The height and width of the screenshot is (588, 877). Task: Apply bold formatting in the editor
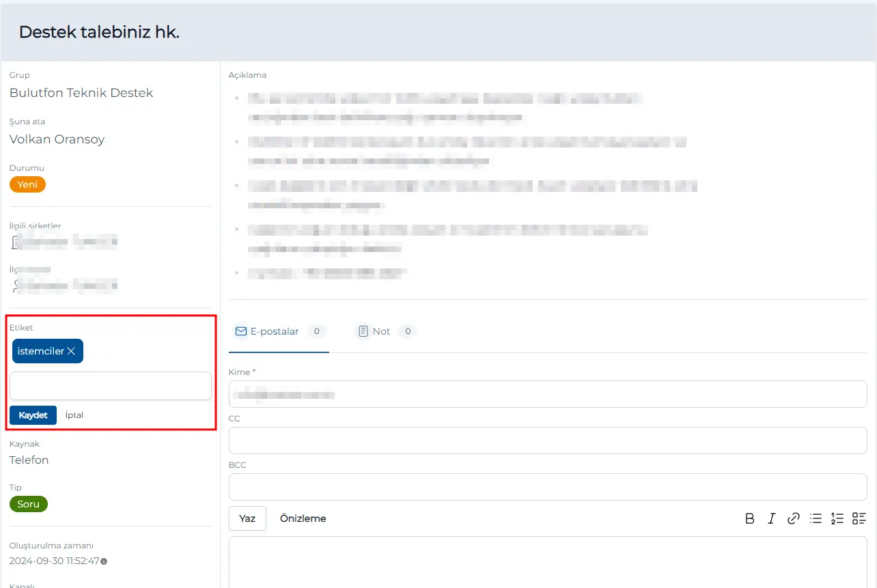[749, 518]
